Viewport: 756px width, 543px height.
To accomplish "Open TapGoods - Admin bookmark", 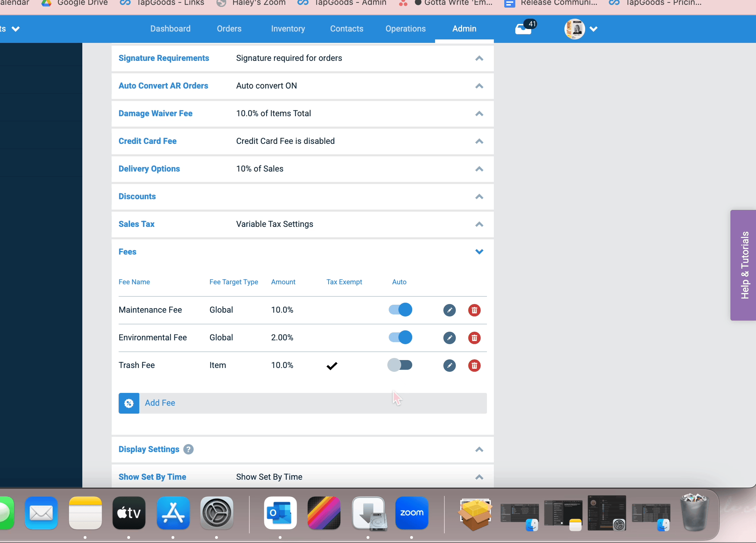I will pyautogui.click(x=342, y=3).
